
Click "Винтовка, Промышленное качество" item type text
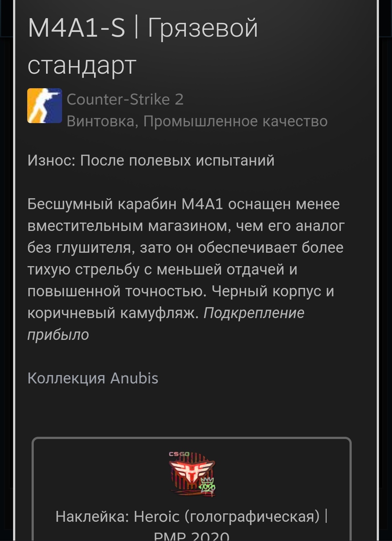click(197, 121)
